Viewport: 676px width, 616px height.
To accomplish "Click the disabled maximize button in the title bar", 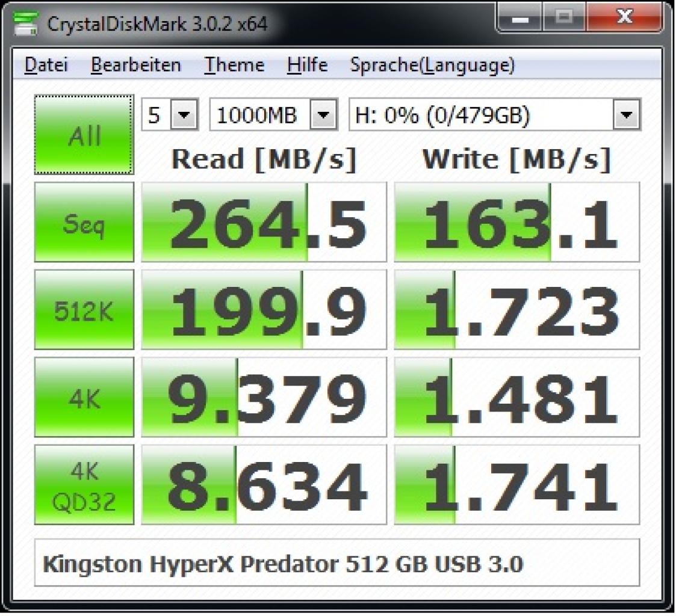I will tap(565, 17).
